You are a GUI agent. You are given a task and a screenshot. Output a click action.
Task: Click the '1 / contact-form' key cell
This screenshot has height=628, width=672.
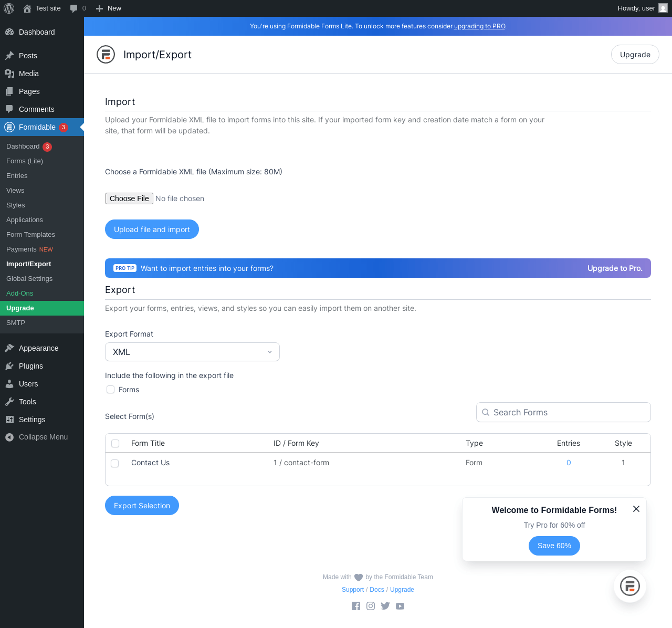pos(301,463)
